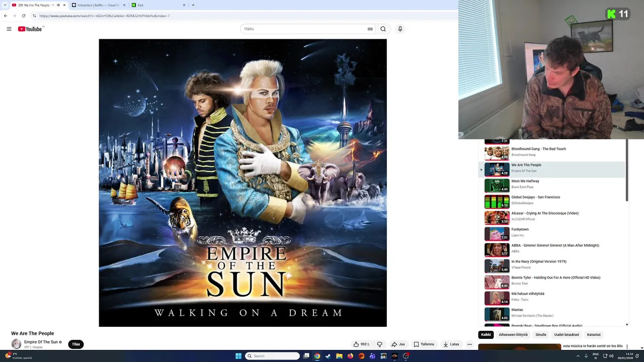Open the weather widget on taskbar

19,356
